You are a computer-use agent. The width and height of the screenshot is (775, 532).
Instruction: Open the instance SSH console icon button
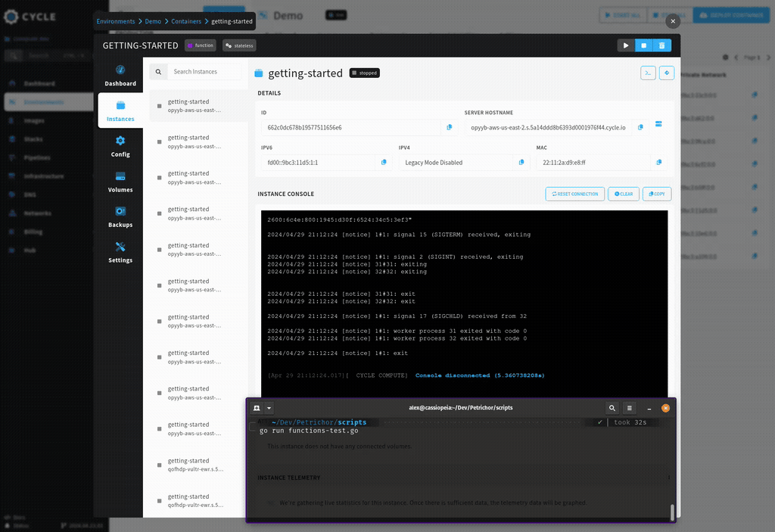[648, 73]
